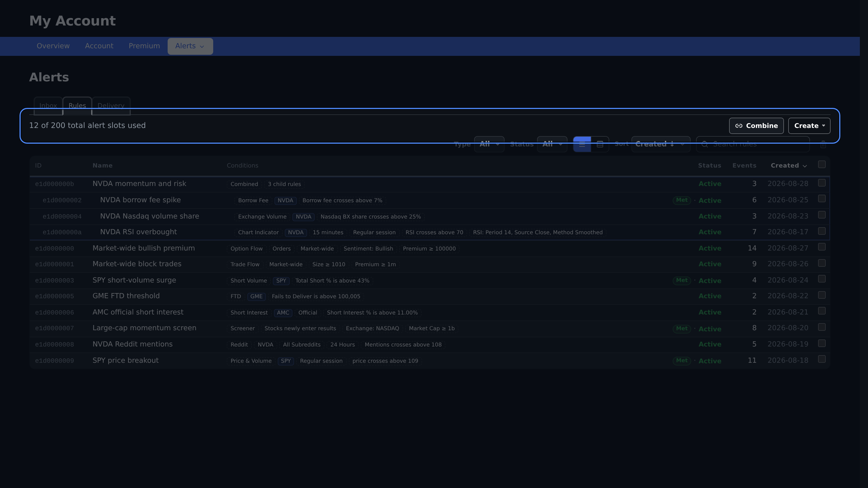This screenshot has height=488, width=868.
Task: Check the GME FTD threshold checkbox
Action: [822, 295]
